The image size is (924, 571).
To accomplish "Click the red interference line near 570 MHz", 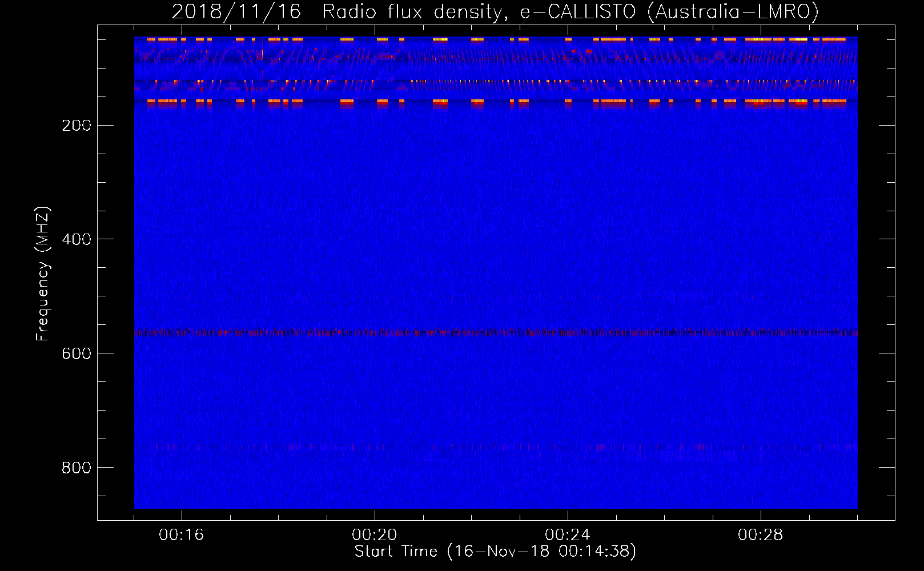I will pos(496,332).
